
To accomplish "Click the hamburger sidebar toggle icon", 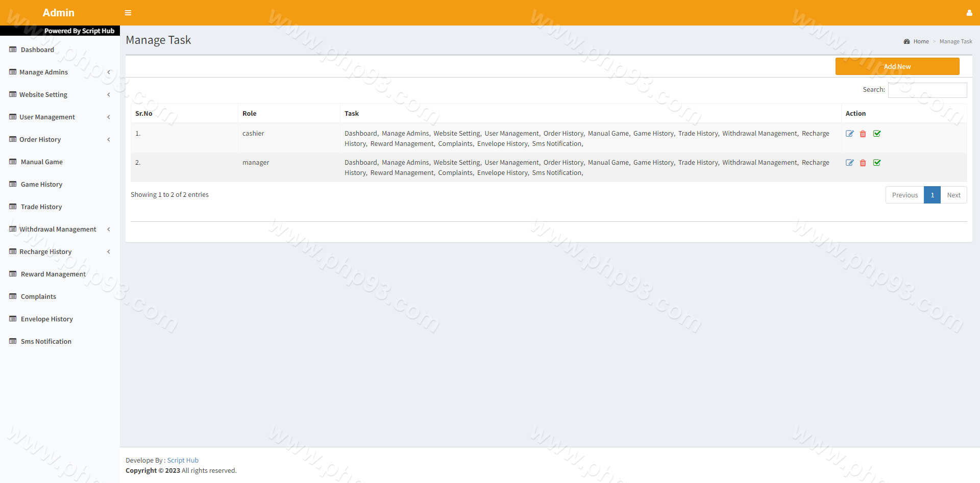I will pos(128,13).
